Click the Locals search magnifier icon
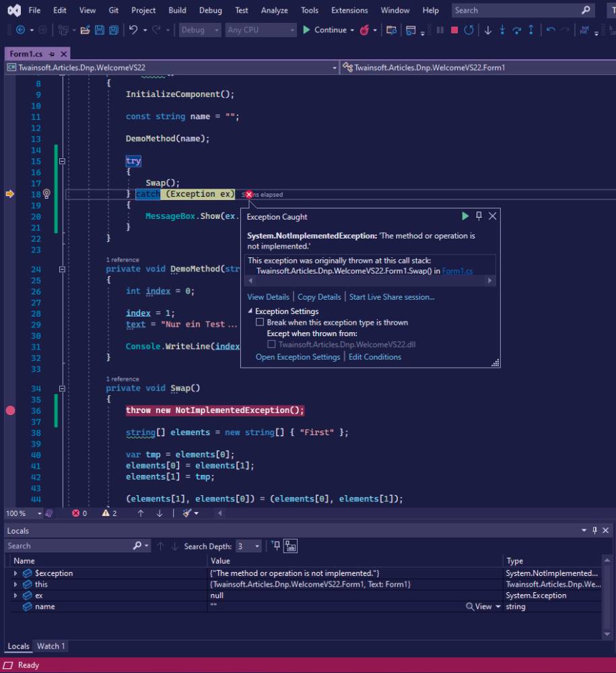The image size is (616, 673). (x=137, y=546)
